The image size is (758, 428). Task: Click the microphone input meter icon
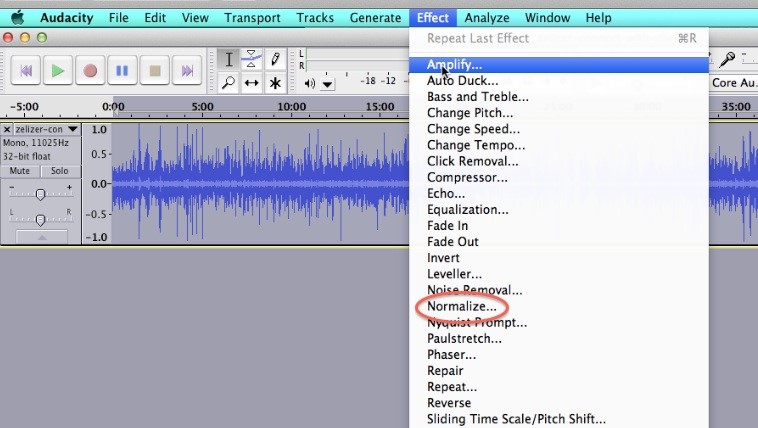coord(727,59)
